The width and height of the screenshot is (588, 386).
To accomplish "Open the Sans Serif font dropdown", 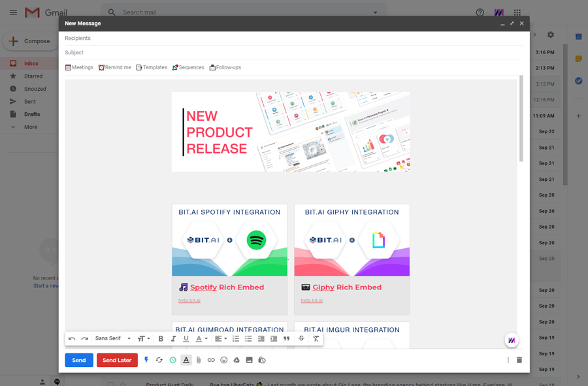I will point(111,339).
